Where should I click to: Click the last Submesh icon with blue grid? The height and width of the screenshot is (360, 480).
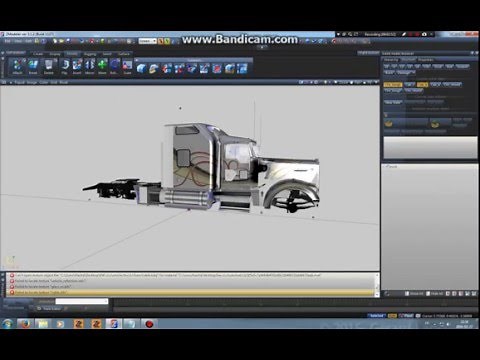coord(242,68)
